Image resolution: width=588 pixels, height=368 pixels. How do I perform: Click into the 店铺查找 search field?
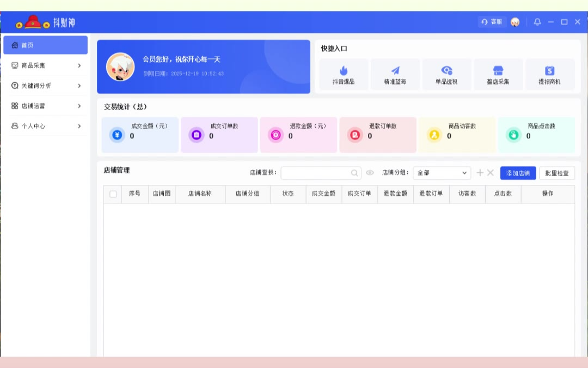coord(315,173)
